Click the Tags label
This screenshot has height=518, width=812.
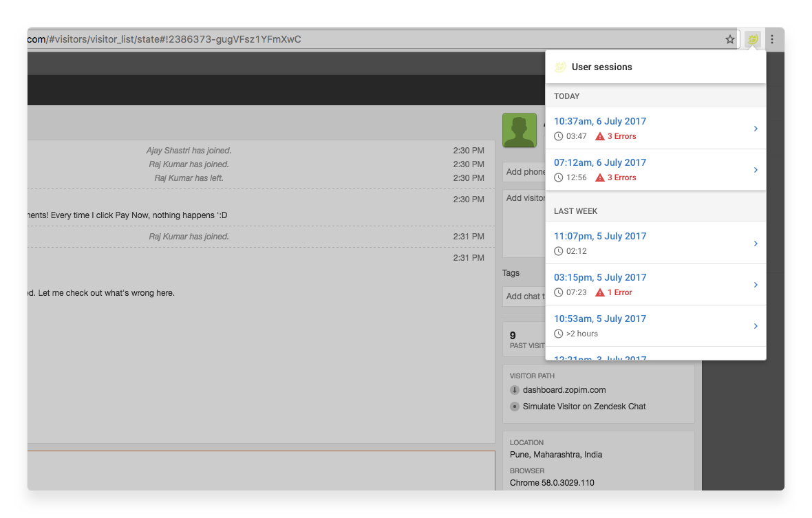(511, 272)
